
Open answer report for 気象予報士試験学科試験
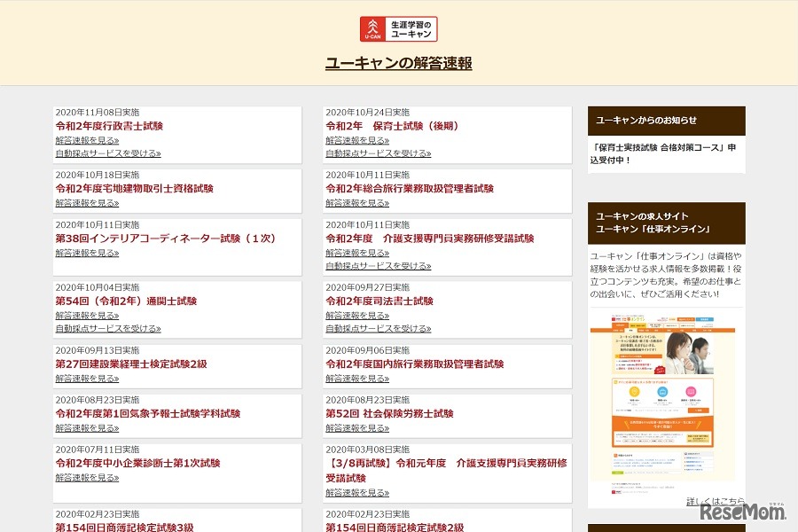87,426
